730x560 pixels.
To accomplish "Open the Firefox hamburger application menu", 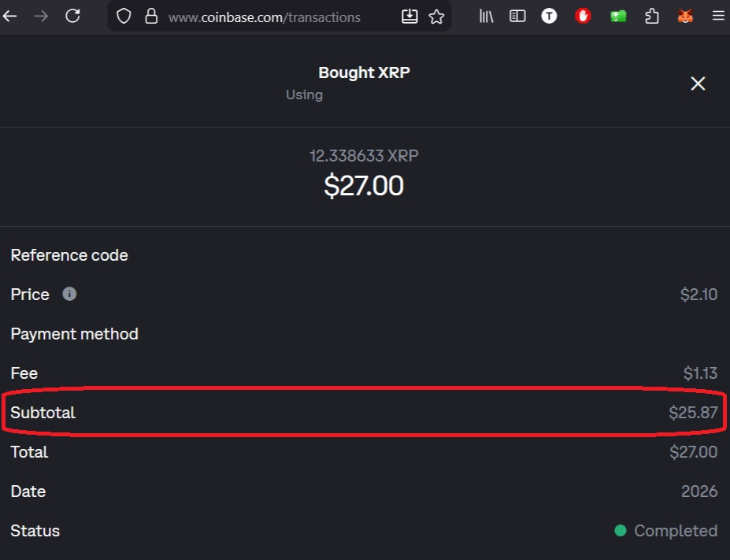I will tap(717, 16).
